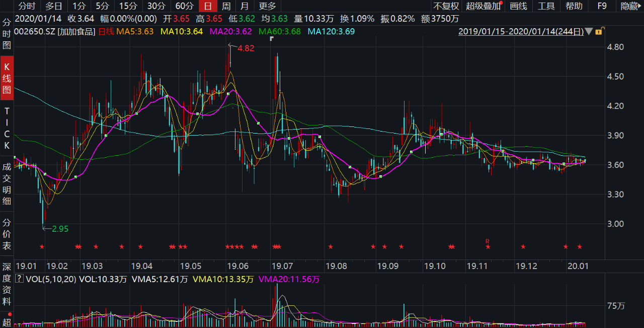This screenshot has width=644, height=328.
Task: Click the small flag marker near July peak
Action: coord(272,38)
